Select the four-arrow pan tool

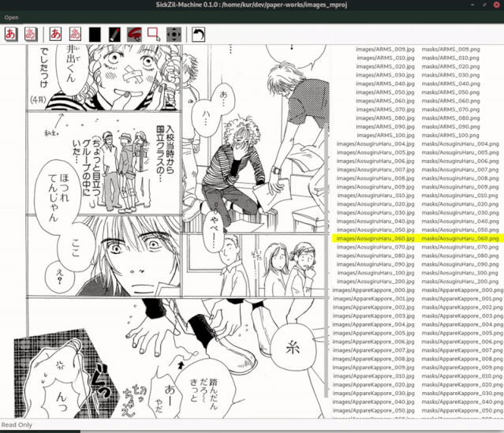click(174, 35)
